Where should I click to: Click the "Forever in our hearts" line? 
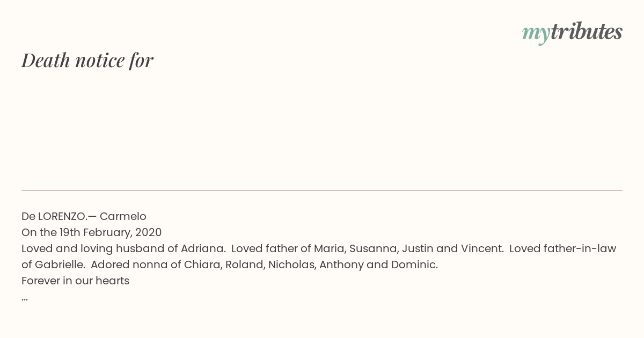coord(75,281)
